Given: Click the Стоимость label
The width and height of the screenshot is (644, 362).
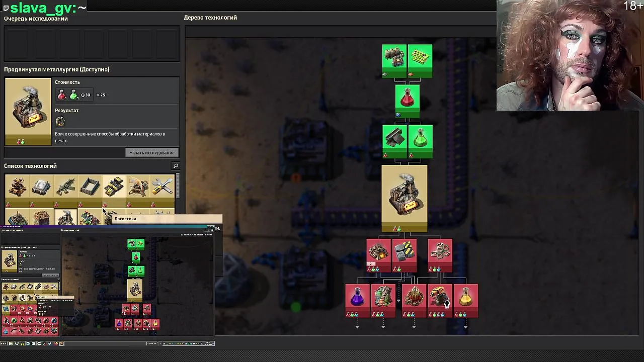Looking at the screenshot, I should 67,82.
